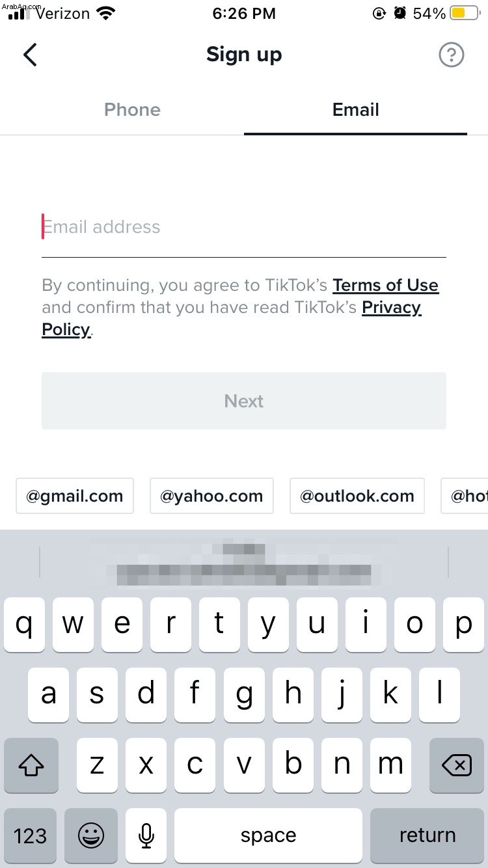The height and width of the screenshot is (868, 488).
Task: Open help via question mark icon
Action: point(451,55)
